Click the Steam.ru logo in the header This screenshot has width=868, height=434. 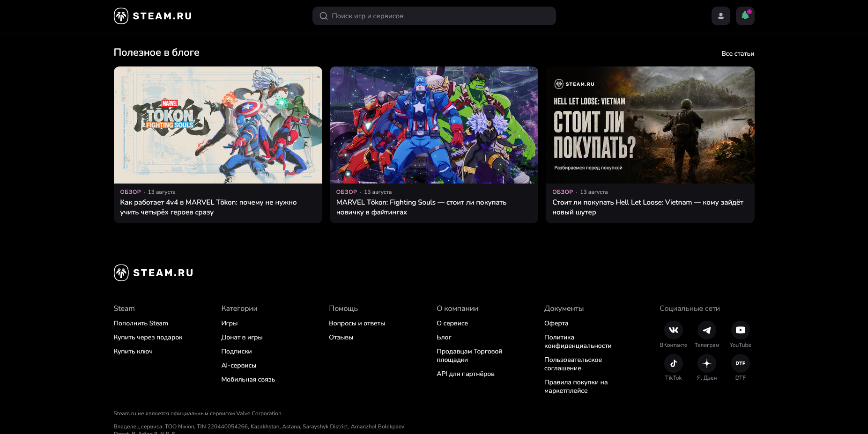point(153,16)
